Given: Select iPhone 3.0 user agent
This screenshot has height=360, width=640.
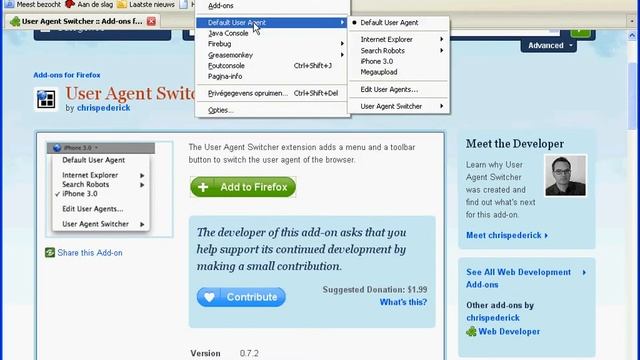Looking at the screenshot, I should pyautogui.click(x=399, y=61).
